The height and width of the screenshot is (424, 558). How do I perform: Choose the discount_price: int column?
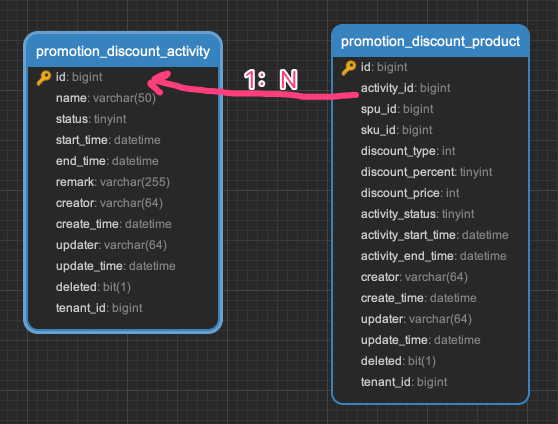pyautogui.click(x=410, y=193)
